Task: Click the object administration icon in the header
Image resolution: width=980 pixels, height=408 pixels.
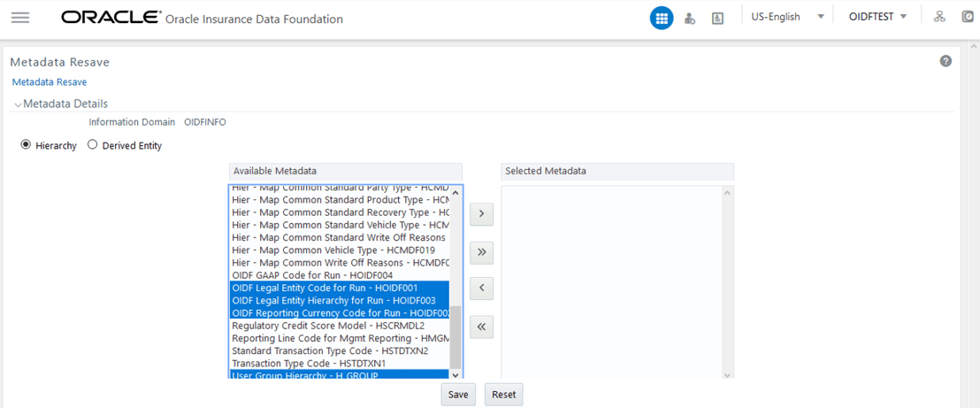Action: pos(717,19)
